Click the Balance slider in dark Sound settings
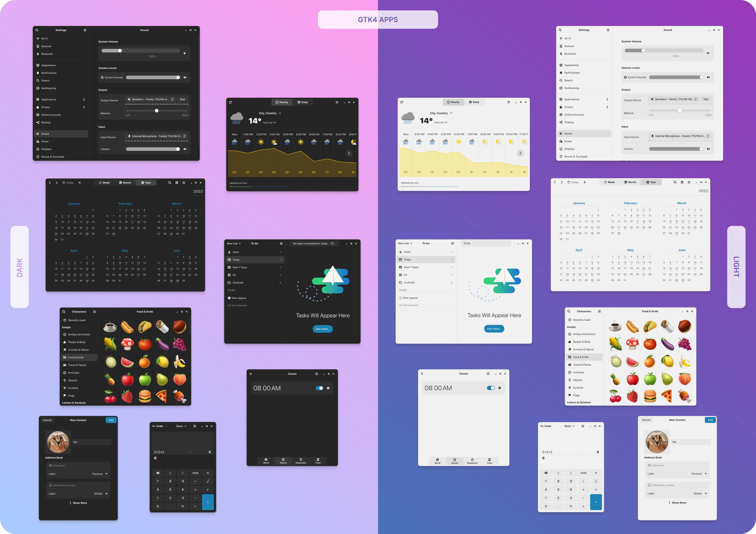 click(x=157, y=111)
